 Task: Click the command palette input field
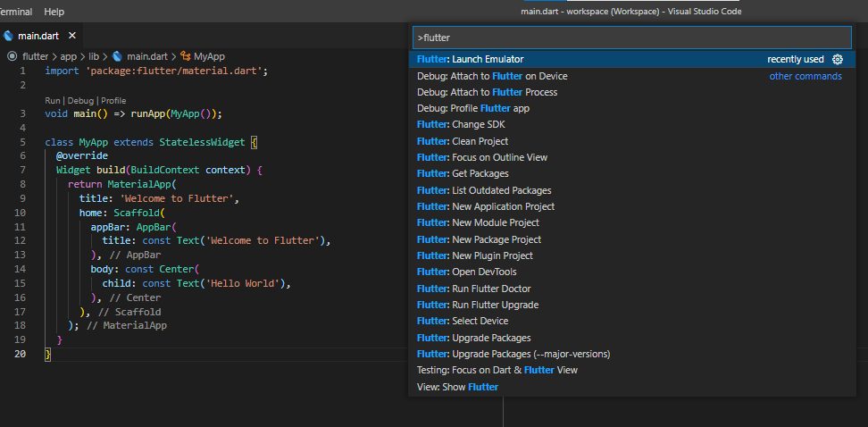[x=631, y=38]
